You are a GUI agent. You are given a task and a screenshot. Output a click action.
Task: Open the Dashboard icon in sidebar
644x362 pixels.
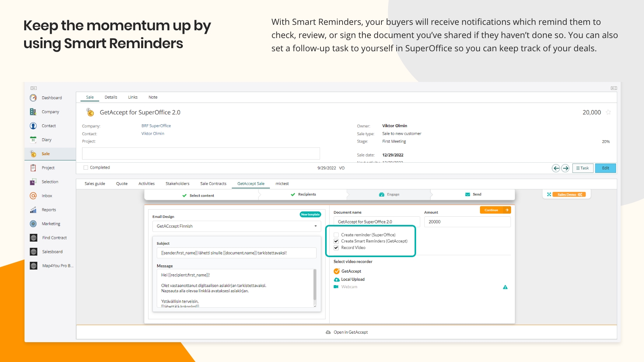pyautogui.click(x=33, y=98)
